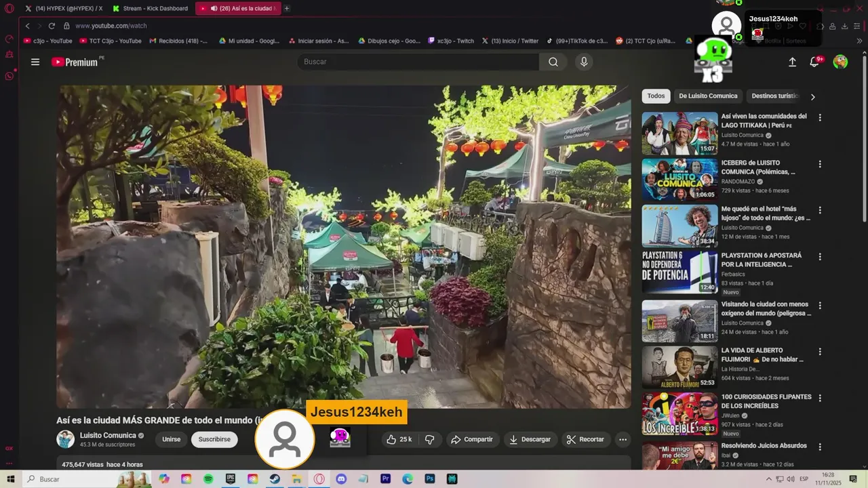This screenshot has width=868, height=488.
Task: Open the taskbar volume speaker icon
Action: coord(791,479)
